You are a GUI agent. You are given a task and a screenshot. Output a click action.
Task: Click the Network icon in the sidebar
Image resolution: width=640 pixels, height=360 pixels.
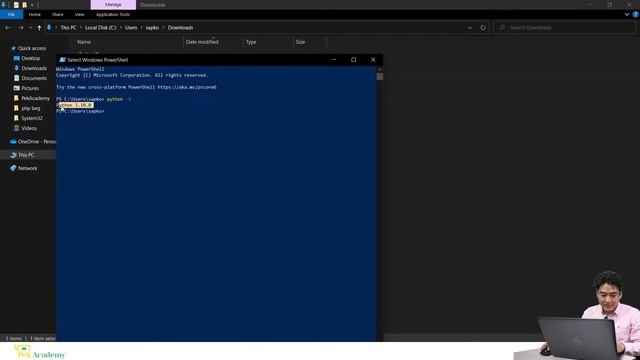click(x=13, y=168)
